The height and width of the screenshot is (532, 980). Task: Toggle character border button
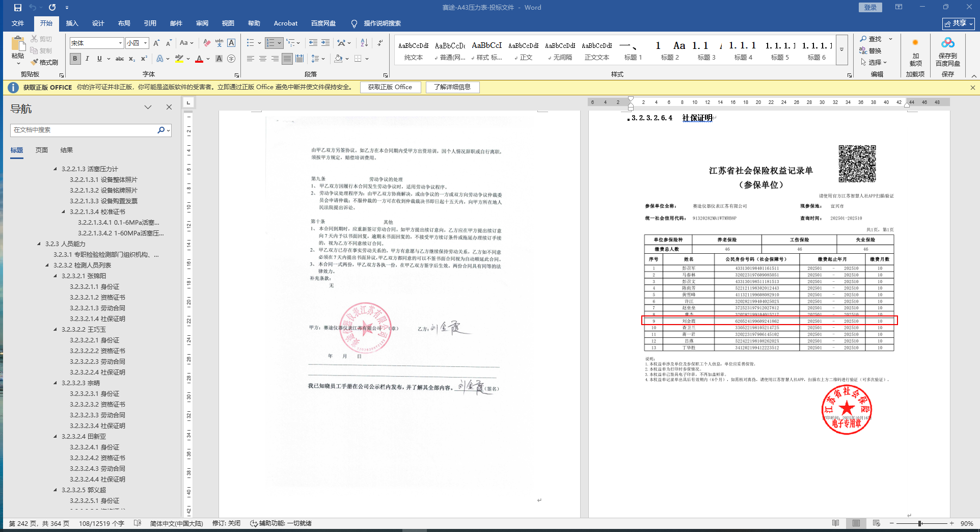click(231, 43)
